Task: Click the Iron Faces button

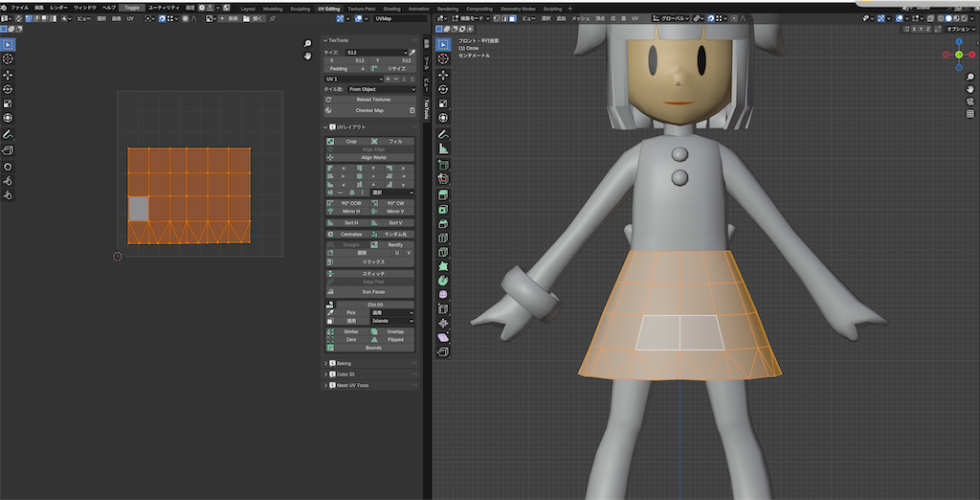Action: (370, 292)
